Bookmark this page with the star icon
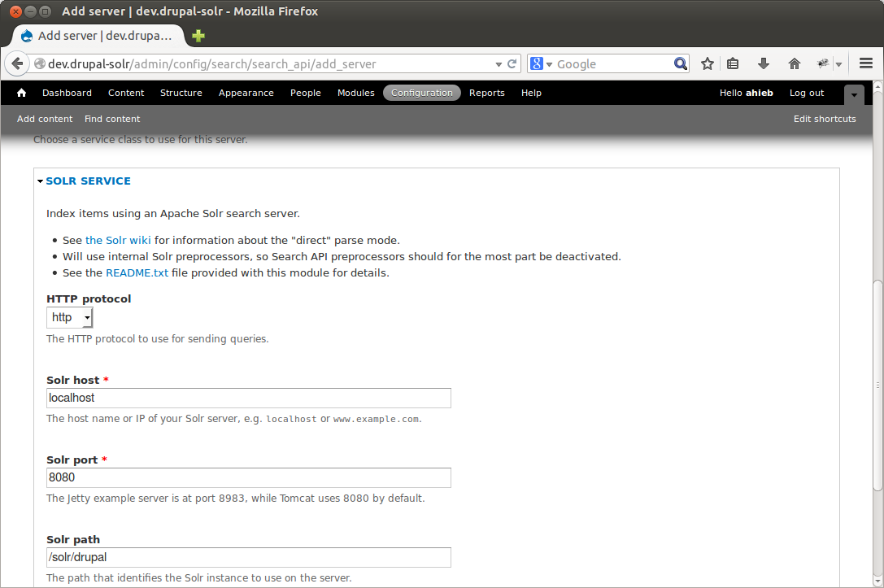This screenshot has height=588, width=884. 708,63
